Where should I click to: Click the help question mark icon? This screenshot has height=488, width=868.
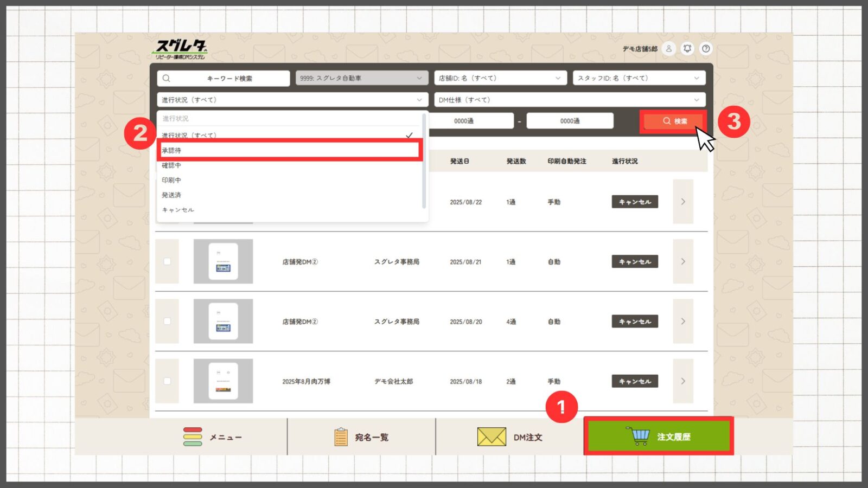coord(706,49)
